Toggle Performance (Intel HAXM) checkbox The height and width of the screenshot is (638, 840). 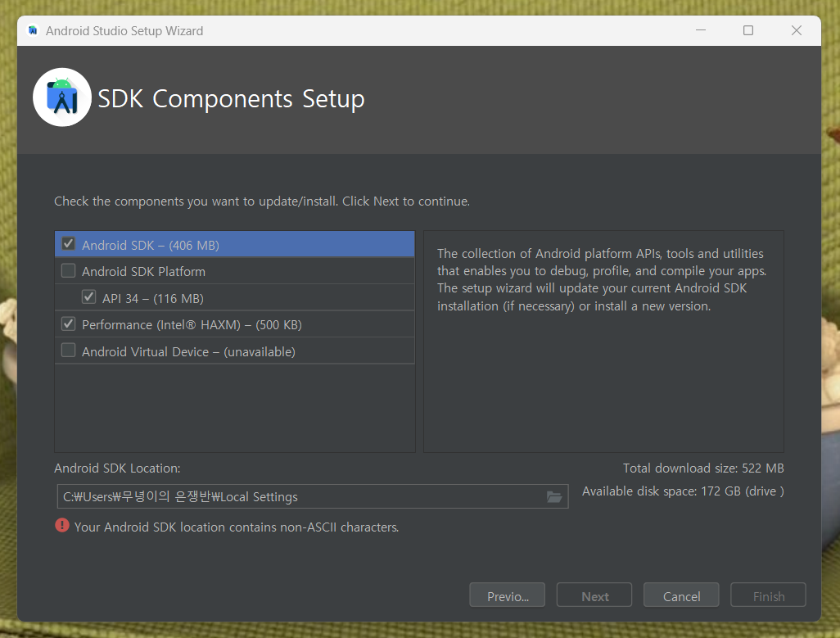click(69, 324)
